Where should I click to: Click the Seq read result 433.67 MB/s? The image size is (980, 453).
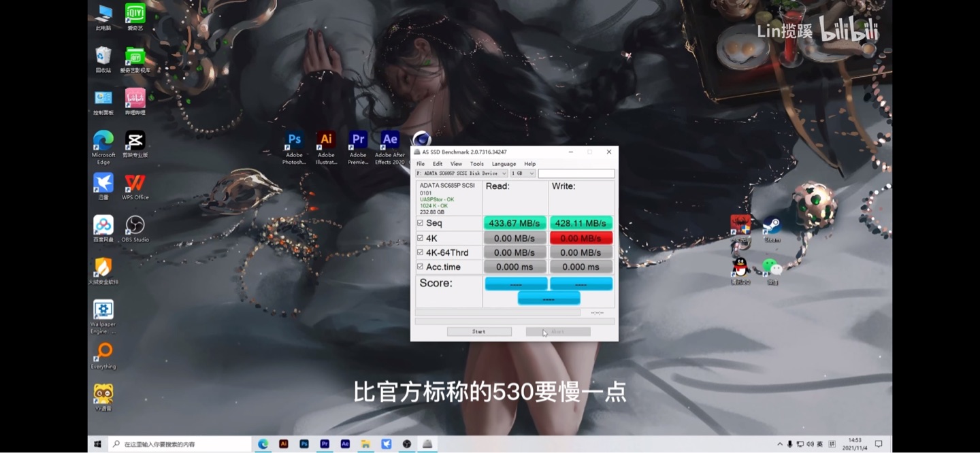pos(514,223)
